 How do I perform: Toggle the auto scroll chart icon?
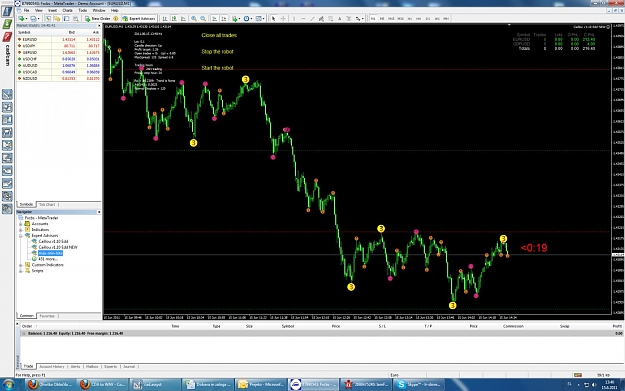coord(214,18)
